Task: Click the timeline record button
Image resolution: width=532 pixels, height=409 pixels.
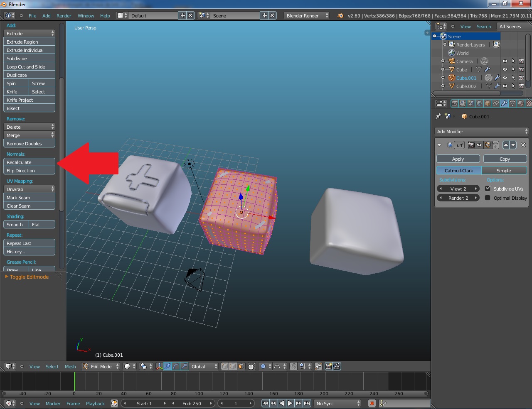Action: tap(372, 403)
